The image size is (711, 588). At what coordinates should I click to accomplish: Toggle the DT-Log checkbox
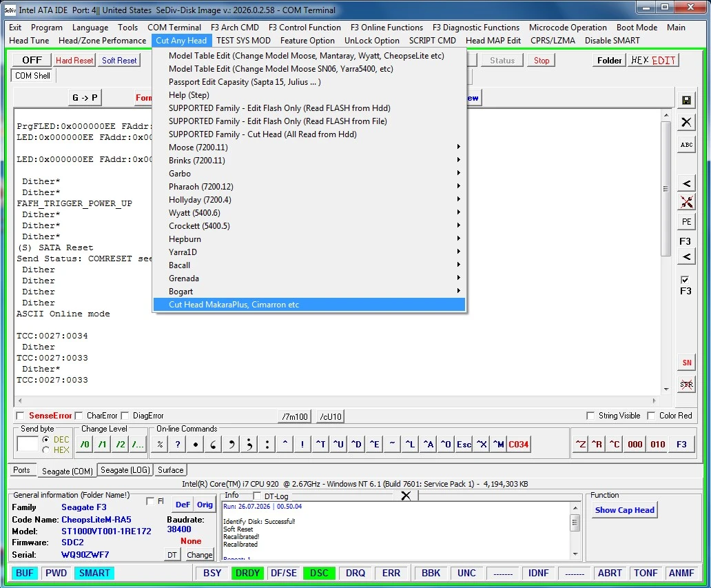pyautogui.click(x=257, y=496)
